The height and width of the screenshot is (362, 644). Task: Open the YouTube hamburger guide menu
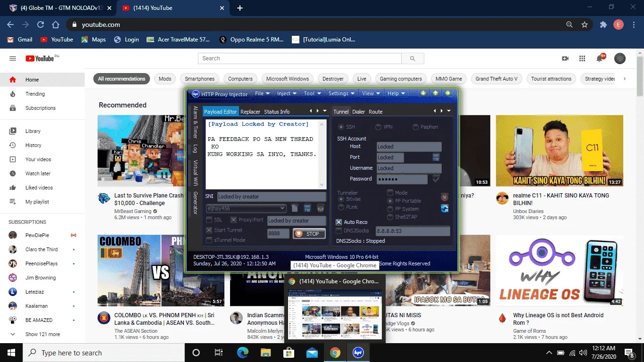(x=13, y=58)
